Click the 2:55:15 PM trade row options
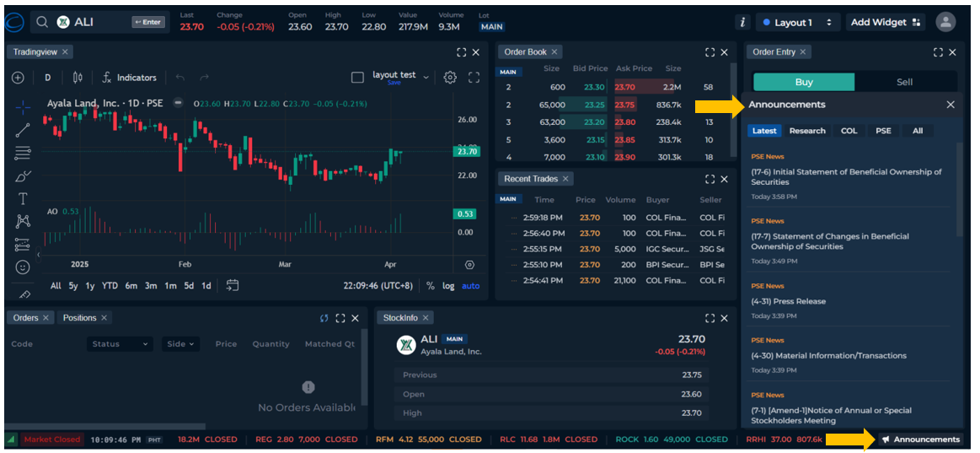 (x=514, y=249)
